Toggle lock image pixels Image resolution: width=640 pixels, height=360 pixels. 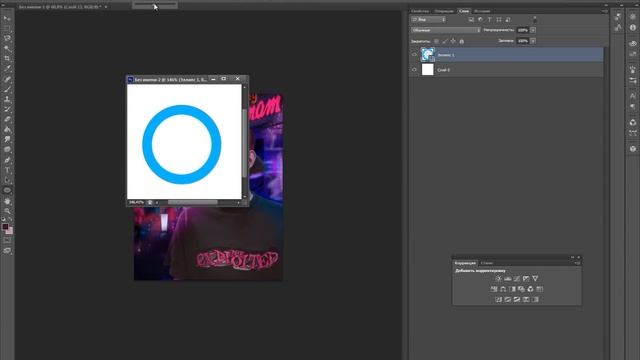coord(445,41)
